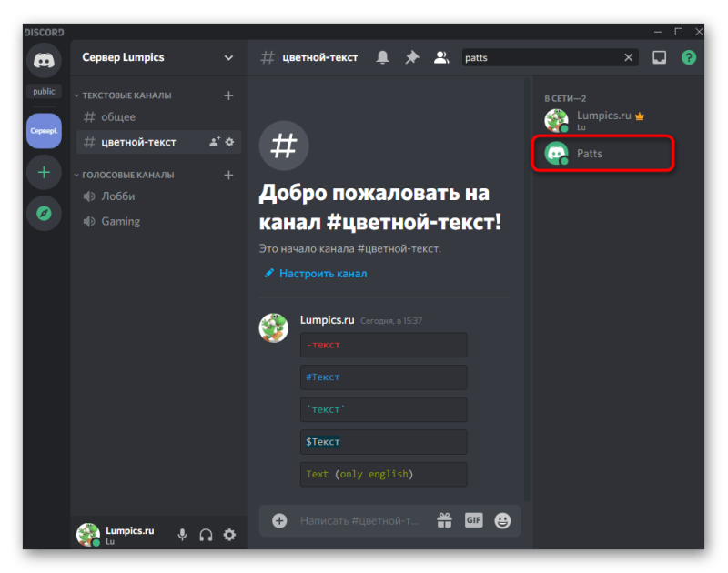Click the chat scrollbar

point(527,287)
